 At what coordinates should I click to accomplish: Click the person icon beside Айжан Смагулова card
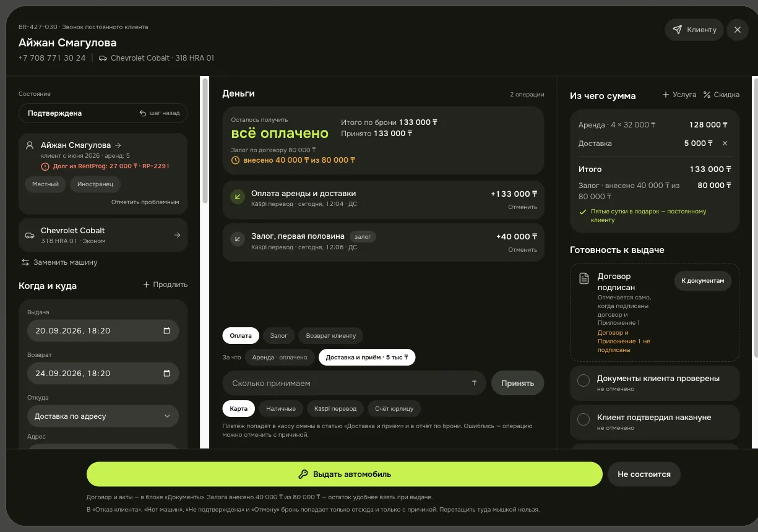click(30, 145)
